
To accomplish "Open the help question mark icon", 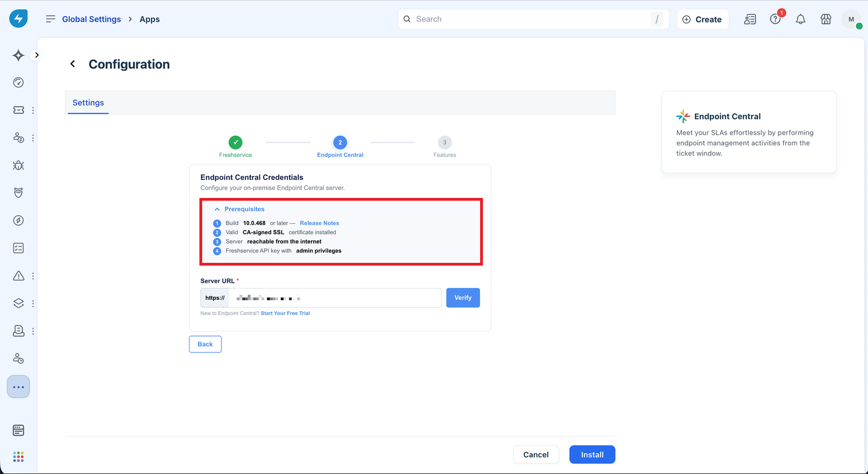I will (x=775, y=19).
